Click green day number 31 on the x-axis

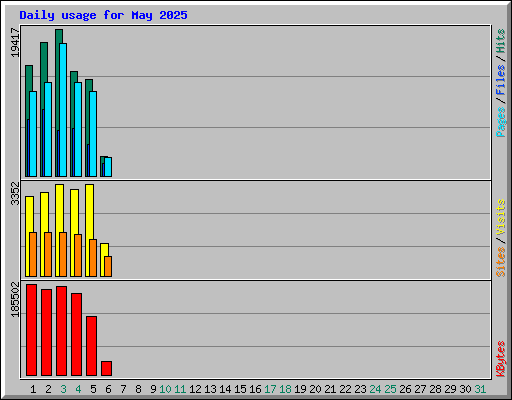click(480, 389)
